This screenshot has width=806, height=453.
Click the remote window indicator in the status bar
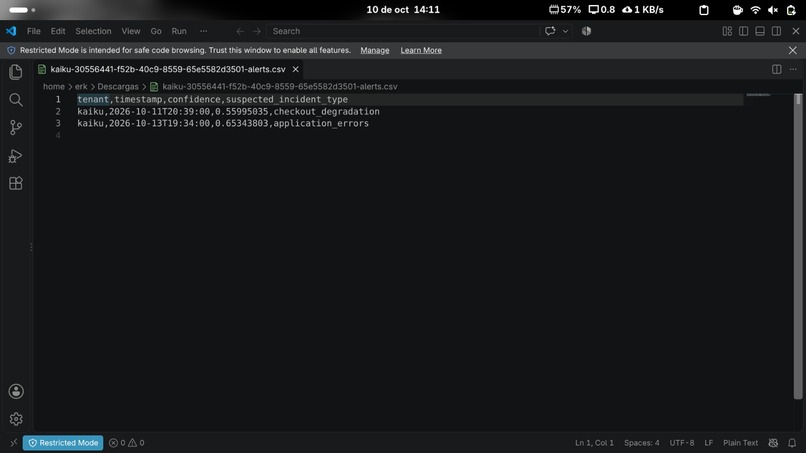pyautogui.click(x=14, y=443)
